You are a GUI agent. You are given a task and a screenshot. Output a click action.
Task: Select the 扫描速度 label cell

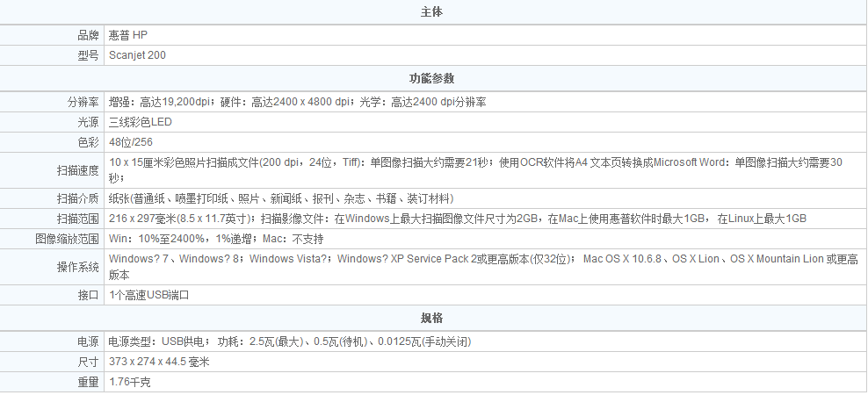click(x=52, y=170)
